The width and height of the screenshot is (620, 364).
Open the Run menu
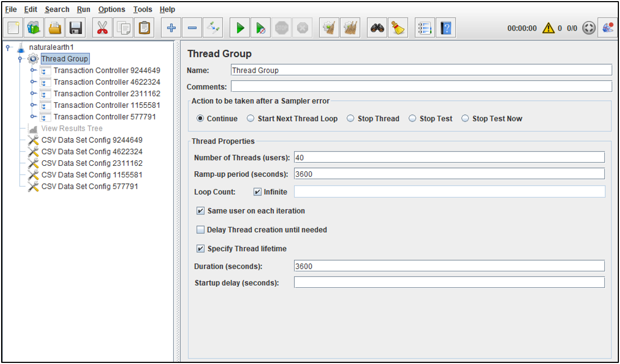(x=83, y=9)
